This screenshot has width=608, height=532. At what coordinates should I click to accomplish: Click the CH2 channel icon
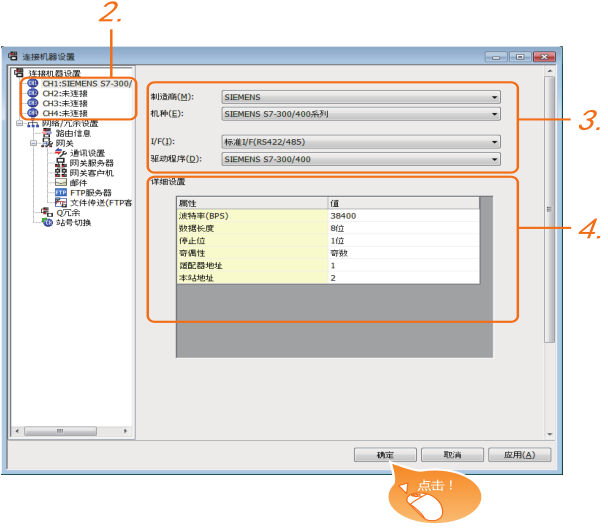[33, 93]
